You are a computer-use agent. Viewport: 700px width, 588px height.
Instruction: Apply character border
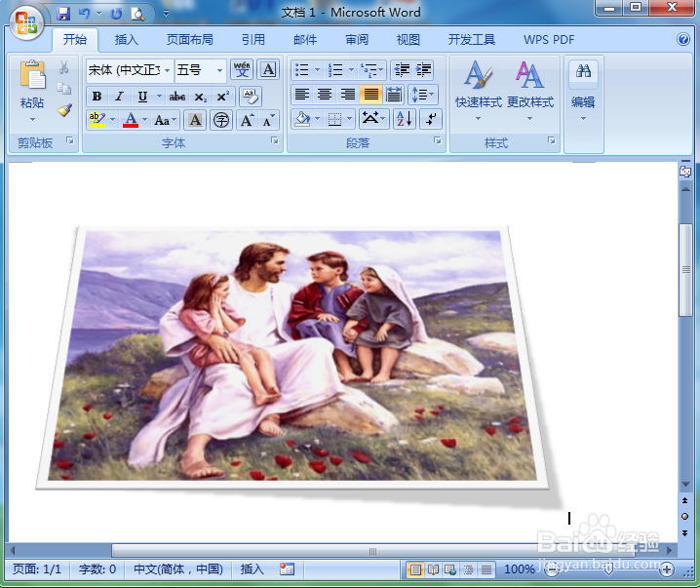268,69
